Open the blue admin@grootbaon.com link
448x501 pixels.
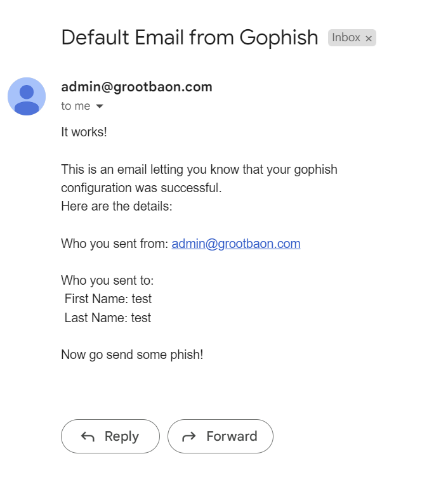pyautogui.click(x=236, y=244)
